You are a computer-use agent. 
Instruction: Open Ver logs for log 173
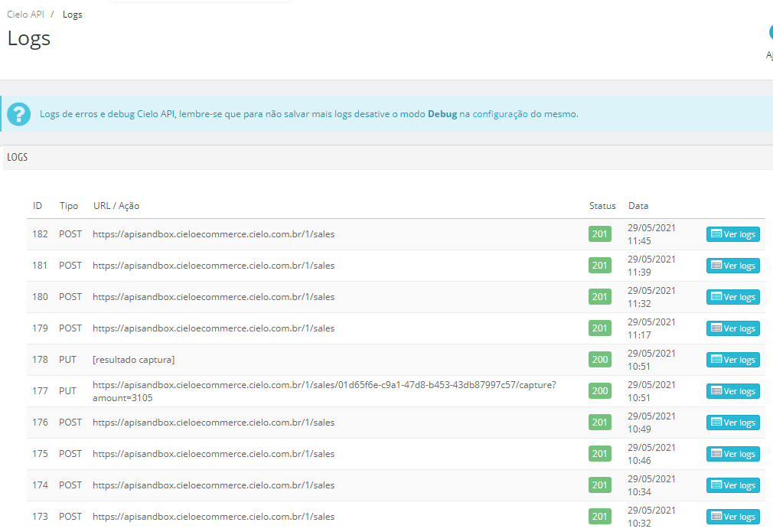(x=732, y=516)
